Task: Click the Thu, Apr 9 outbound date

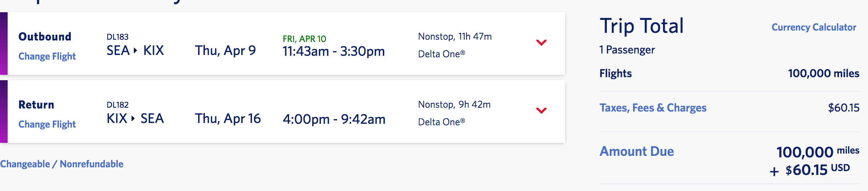Action: pyautogui.click(x=225, y=51)
